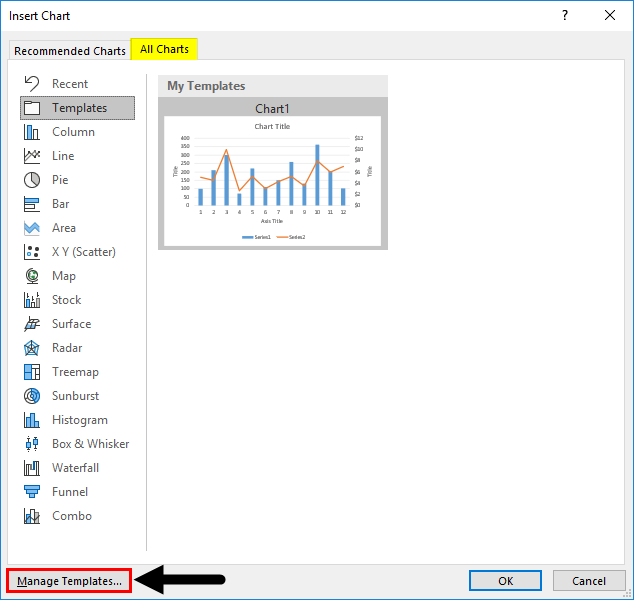Click the Cancel button
This screenshot has width=634, height=600.
tap(588, 581)
